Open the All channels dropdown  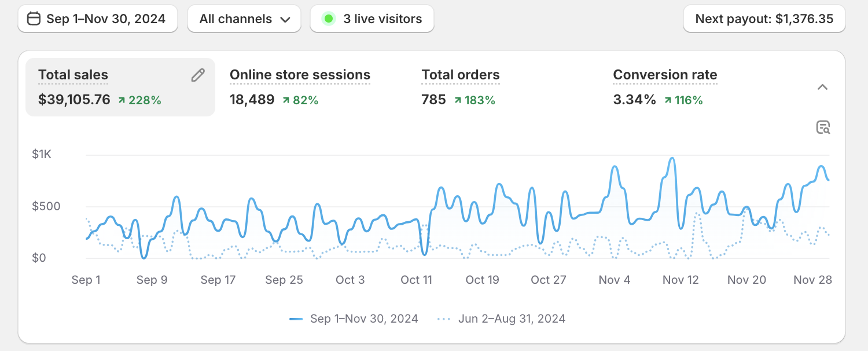tap(244, 19)
